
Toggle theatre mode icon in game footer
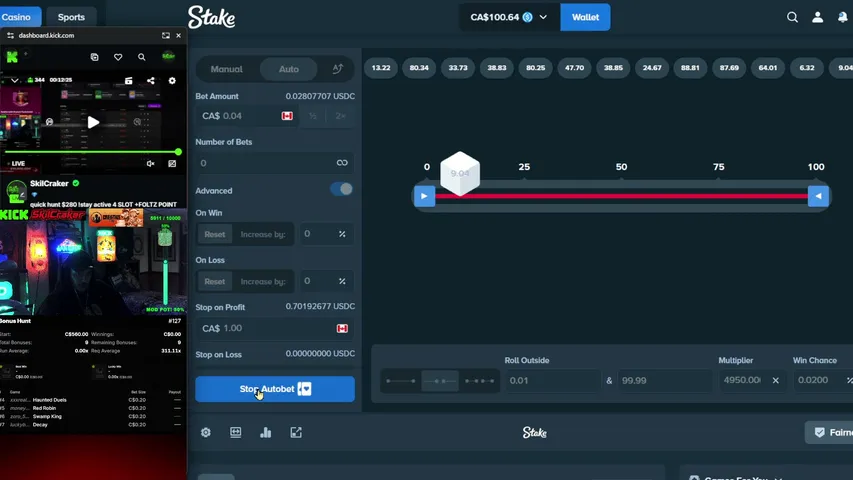pos(236,432)
